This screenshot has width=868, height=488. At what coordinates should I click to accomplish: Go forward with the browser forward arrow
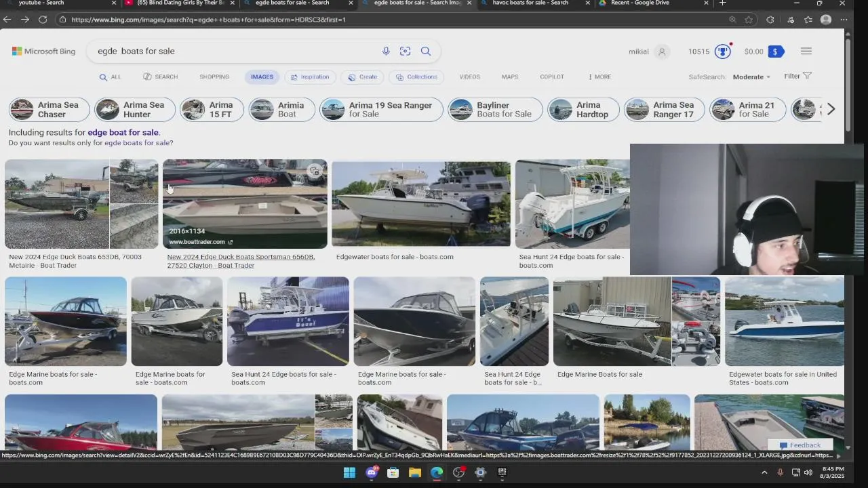24,20
